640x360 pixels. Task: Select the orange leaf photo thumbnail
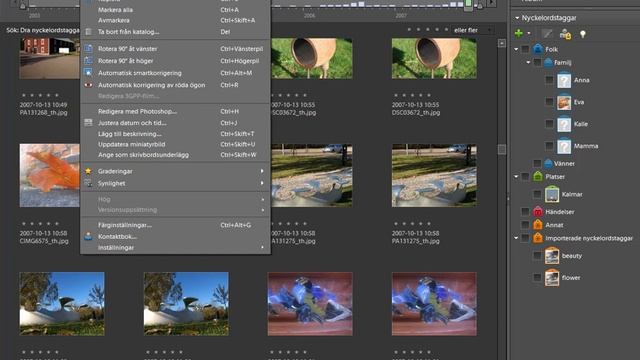pos(50,175)
